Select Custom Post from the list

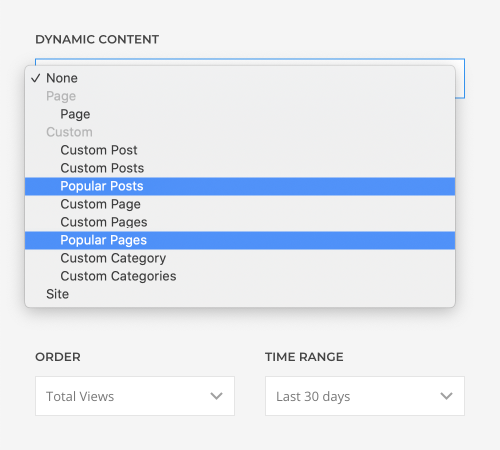point(240,150)
